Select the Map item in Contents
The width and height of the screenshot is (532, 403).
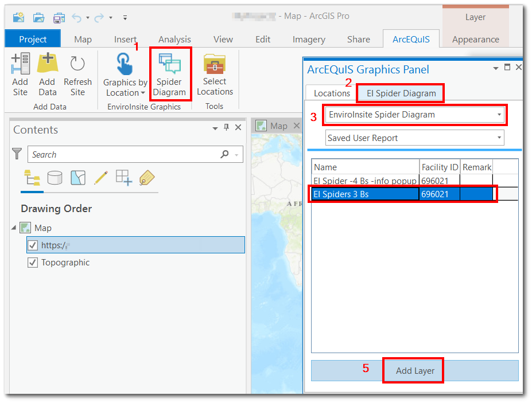coord(43,228)
